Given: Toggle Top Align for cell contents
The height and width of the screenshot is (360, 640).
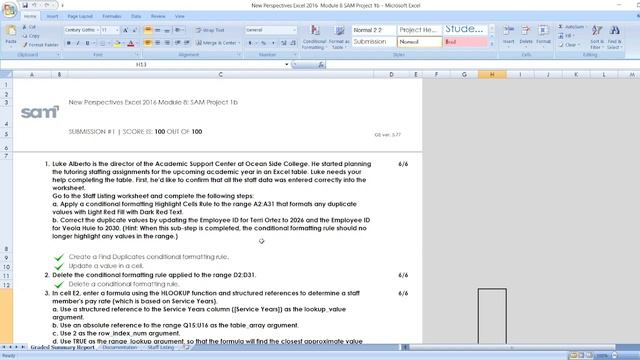Looking at the screenshot, I should pos(148,30).
